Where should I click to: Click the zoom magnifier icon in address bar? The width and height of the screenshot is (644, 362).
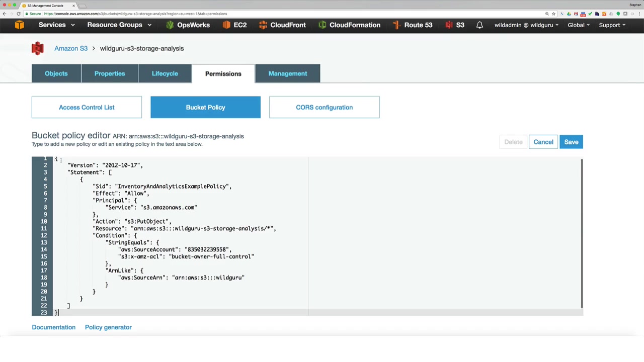pyautogui.click(x=547, y=14)
